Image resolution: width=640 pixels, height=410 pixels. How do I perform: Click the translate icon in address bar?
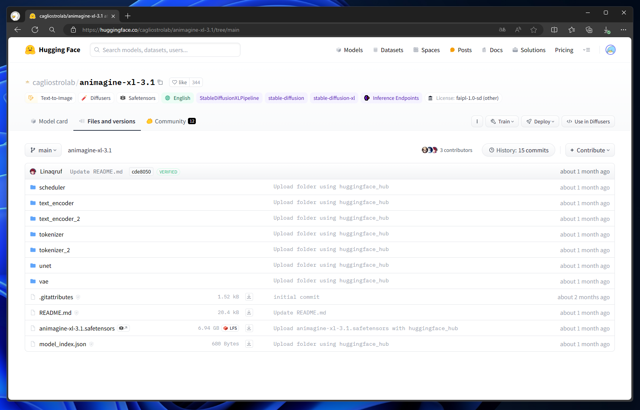tap(502, 30)
